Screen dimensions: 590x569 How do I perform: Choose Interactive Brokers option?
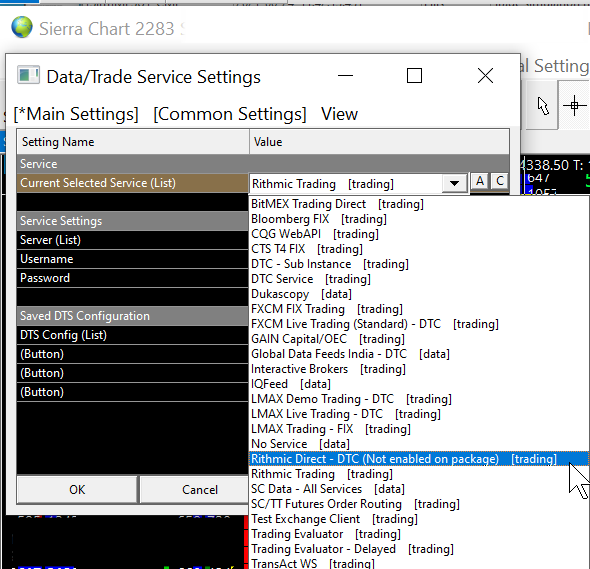pos(419,369)
